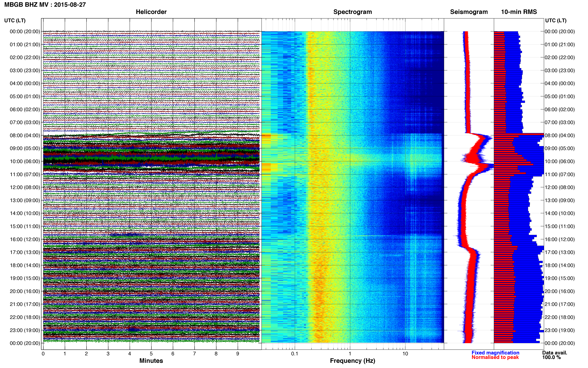Select the Spectrogram panel heading
The height and width of the screenshot is (368, 588).
point(352,12)
